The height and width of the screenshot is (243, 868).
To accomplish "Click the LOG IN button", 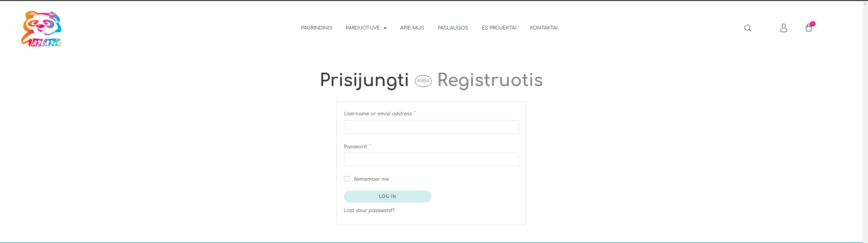I will (x=387, y=197).
